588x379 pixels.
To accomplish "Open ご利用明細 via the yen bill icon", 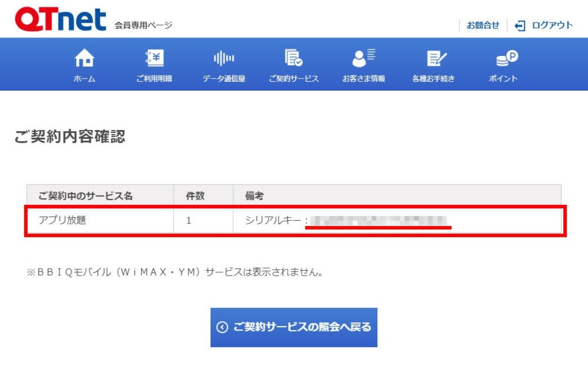I will [154, 59].
